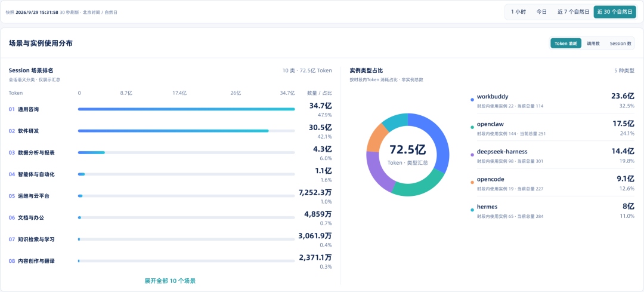Switch metric to Session 数
644x292 pixels.
point(621,43)
